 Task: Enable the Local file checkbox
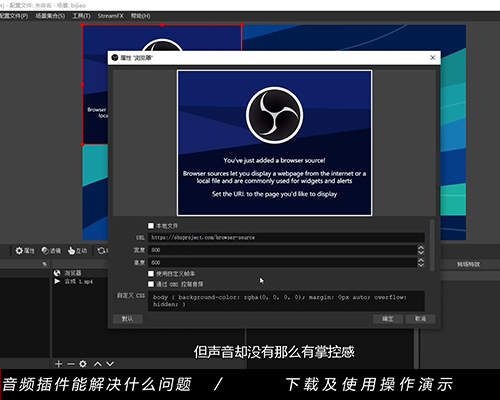[x=151, y=226]
